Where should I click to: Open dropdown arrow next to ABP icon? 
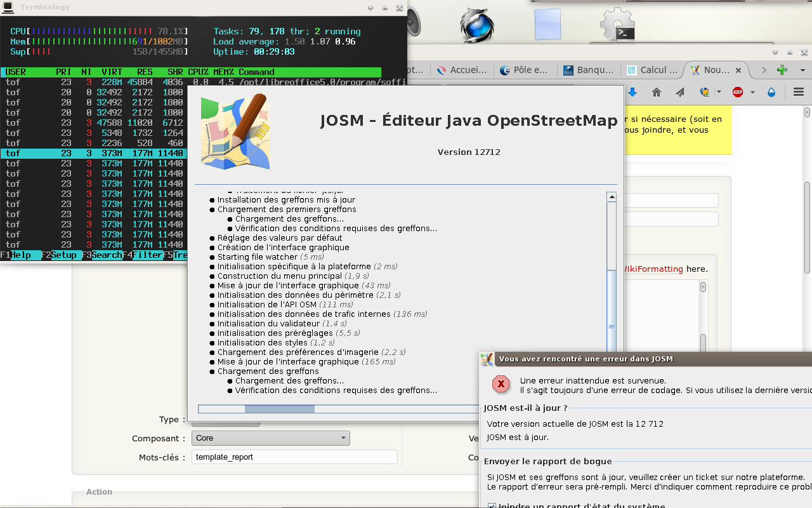coord(752,92)
